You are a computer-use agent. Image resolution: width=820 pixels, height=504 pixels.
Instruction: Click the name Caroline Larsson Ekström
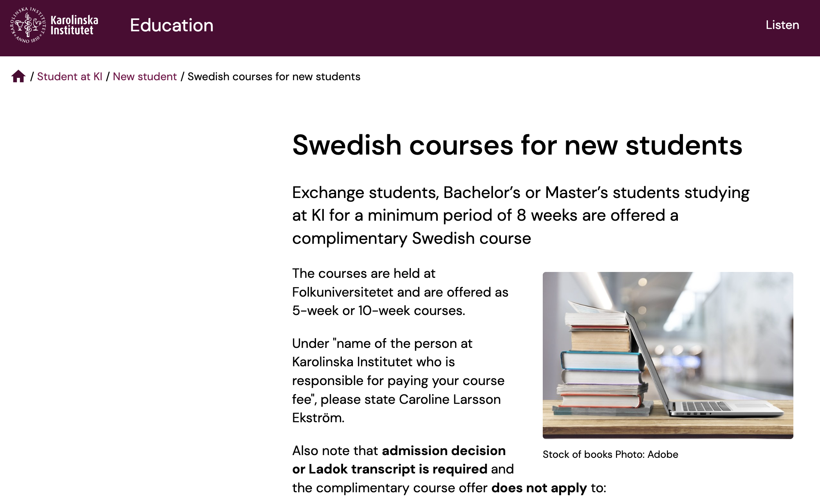point(396,409)
